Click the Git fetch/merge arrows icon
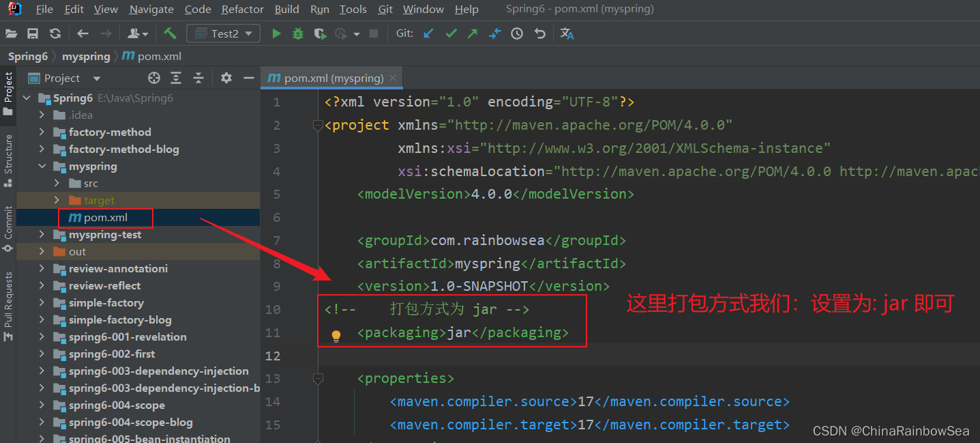Viewport: 980px width, 443px height. tap(495, 33)
